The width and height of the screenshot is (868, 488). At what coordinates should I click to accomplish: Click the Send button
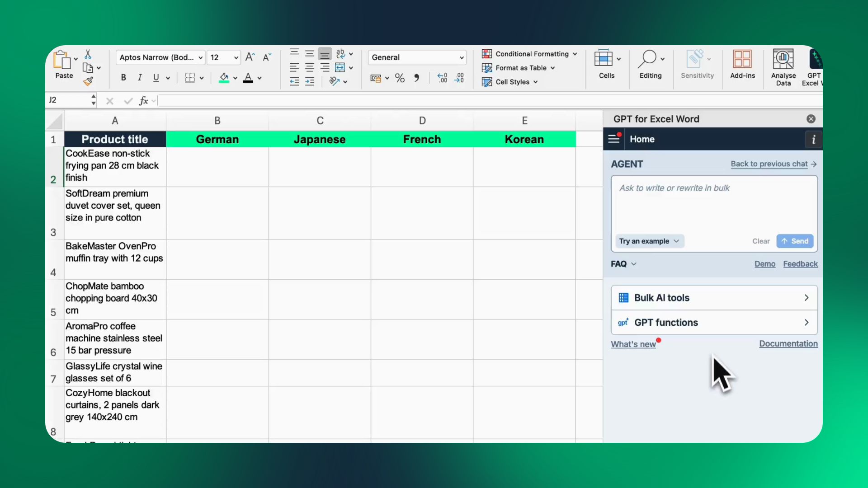click(795, 241)
